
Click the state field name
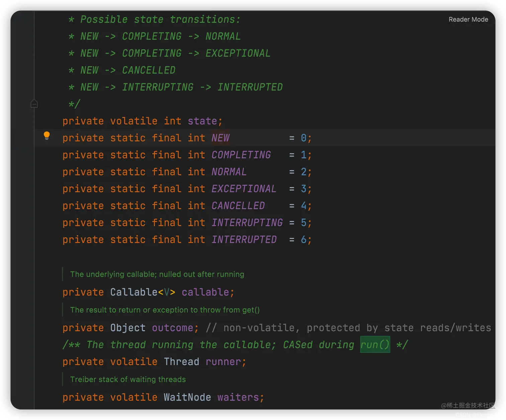click(202, 121)
